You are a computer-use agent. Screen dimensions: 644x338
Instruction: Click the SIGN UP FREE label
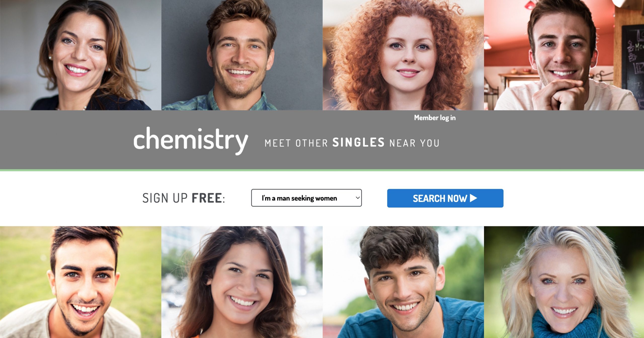point(184,198)
